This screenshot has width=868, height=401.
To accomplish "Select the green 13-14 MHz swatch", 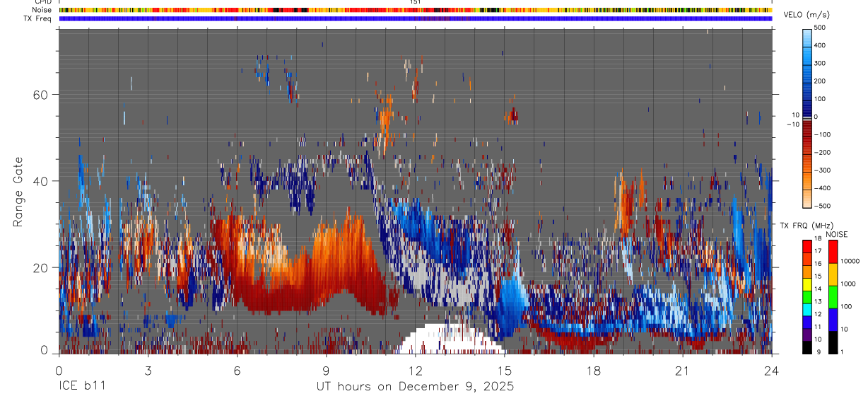I will pos(807,296).
